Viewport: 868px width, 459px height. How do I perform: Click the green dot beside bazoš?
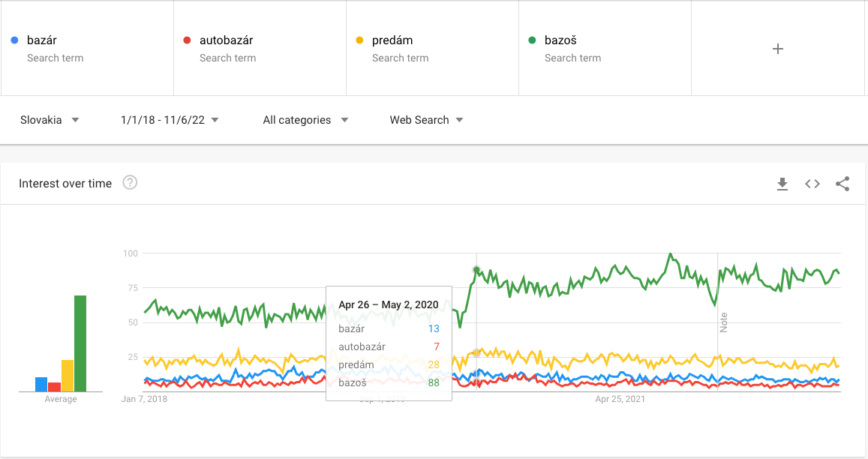point(532,40)
